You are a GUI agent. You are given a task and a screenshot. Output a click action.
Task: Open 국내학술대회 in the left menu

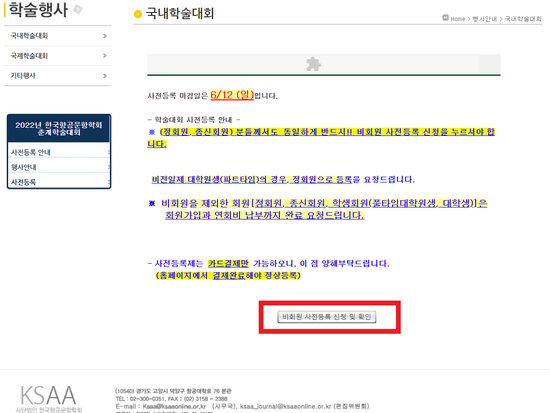pos(29,36)
